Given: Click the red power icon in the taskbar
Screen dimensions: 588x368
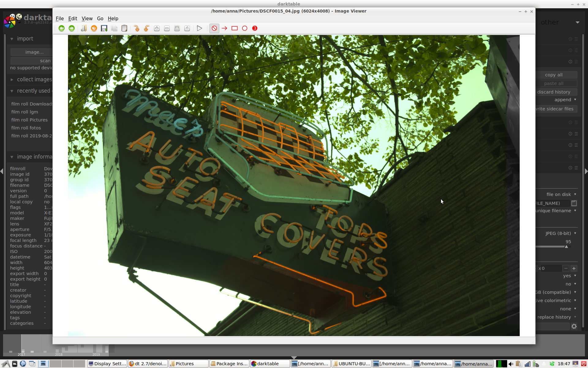Looking at the screenshot, I should [x=584, y=364].
